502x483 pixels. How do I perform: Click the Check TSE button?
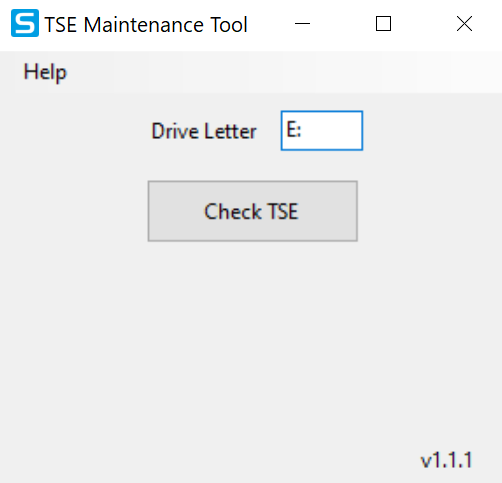click(x=253, y=211)
